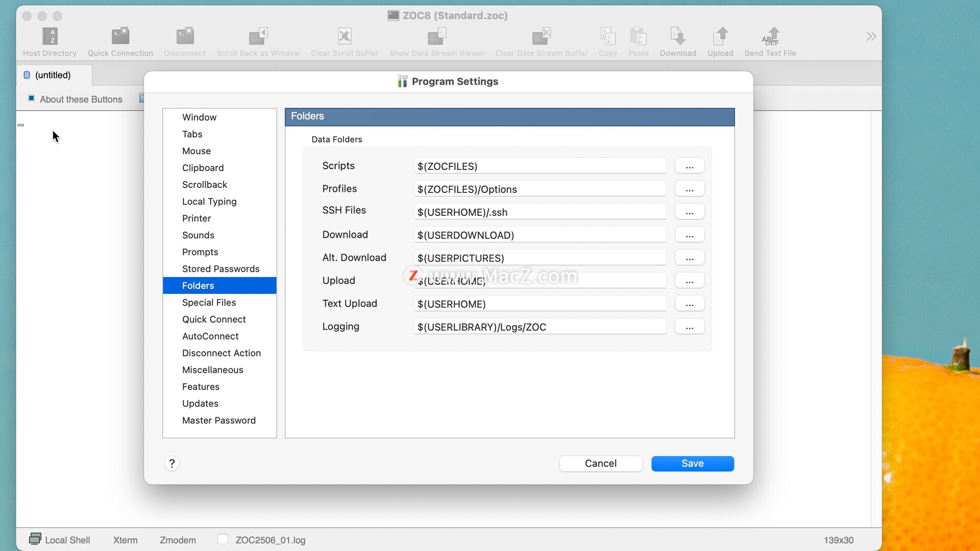Select Special Files category
The image size is (980, 551).
[x=219, y=303]
